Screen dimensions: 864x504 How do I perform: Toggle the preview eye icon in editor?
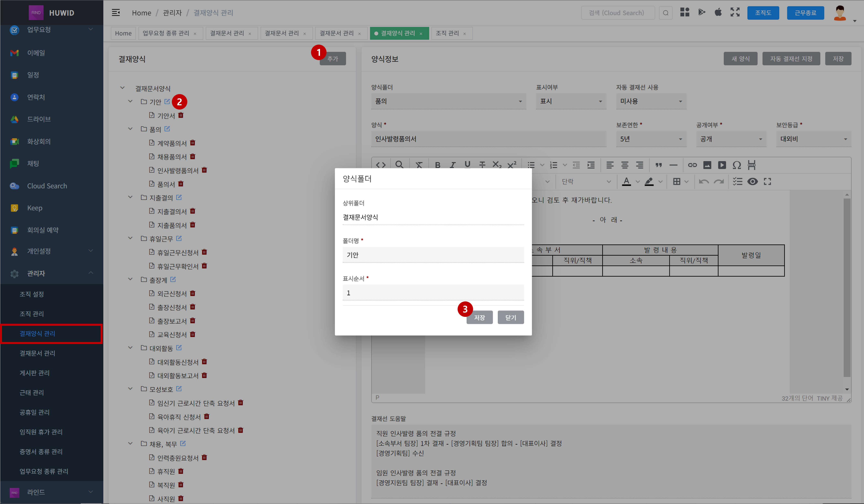pyautogui.click(x=752, y=182)
